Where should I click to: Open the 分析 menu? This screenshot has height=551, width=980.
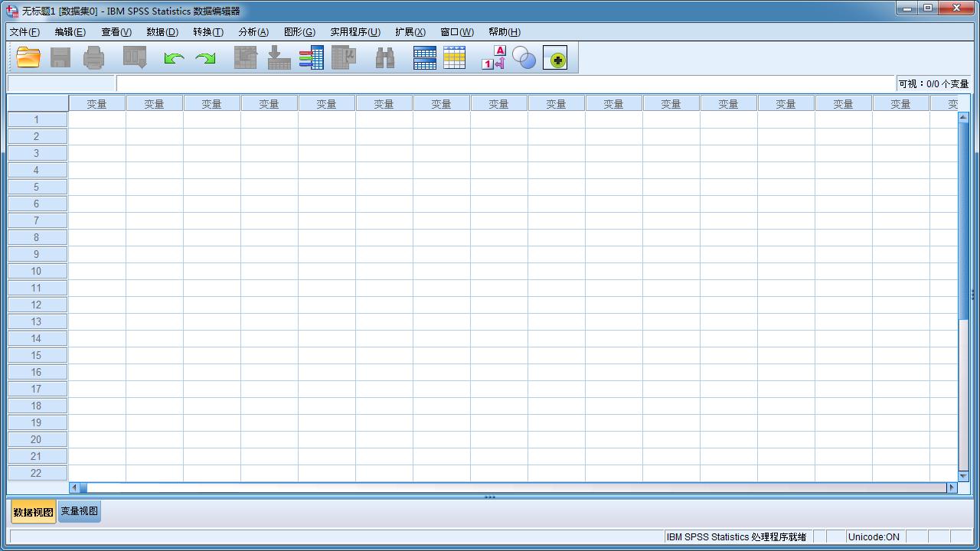(253, 32)
